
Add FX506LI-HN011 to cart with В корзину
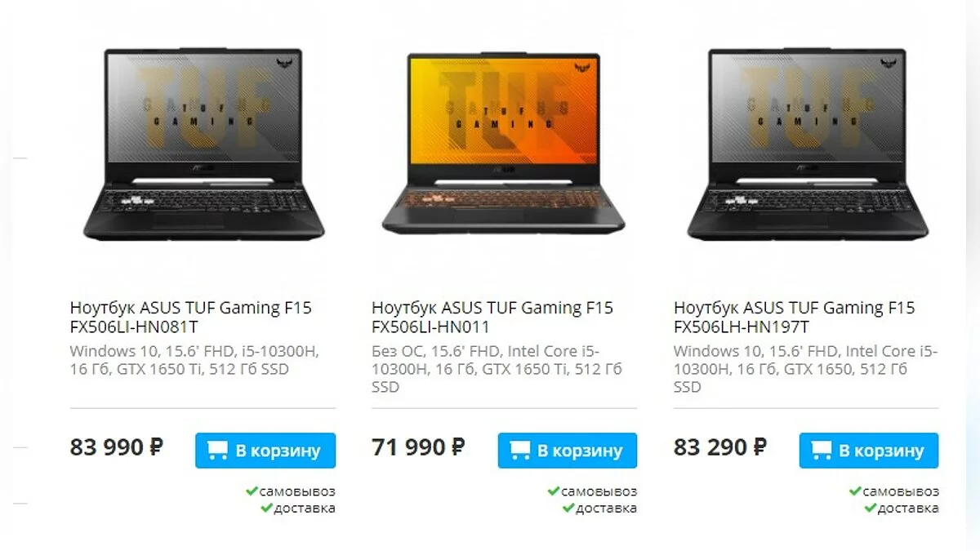(x=568, y=451)
